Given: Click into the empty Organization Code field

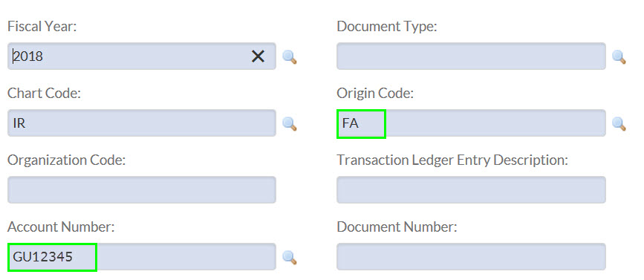Looking at the screenshot, I should click(x=142, y=189).
